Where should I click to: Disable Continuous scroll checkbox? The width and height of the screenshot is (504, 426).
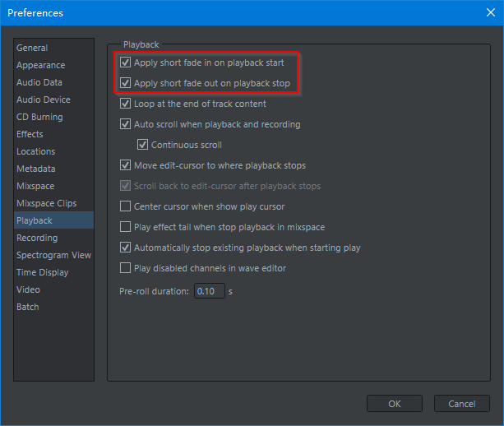pyautogui.click(x=143, y=145)
